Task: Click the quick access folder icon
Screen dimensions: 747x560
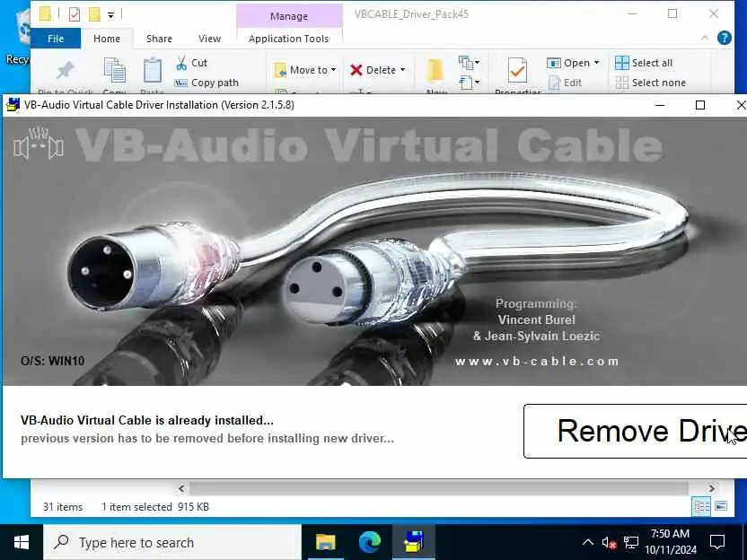Action: 45,13
